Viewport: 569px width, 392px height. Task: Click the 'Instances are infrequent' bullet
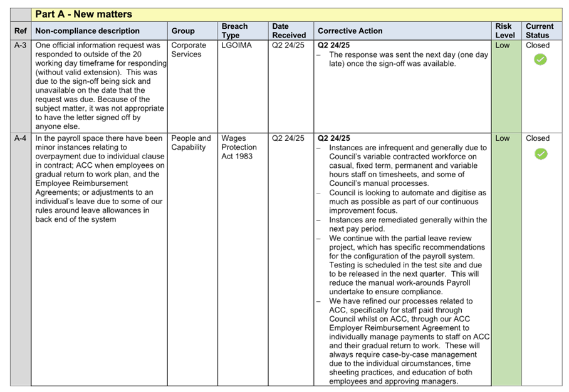point(408,165)
